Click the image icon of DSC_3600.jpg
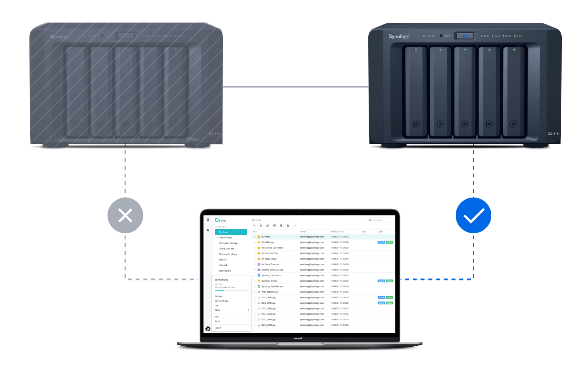Image resolution: width=588 pixels, height=368 pixels. [259, 297]
